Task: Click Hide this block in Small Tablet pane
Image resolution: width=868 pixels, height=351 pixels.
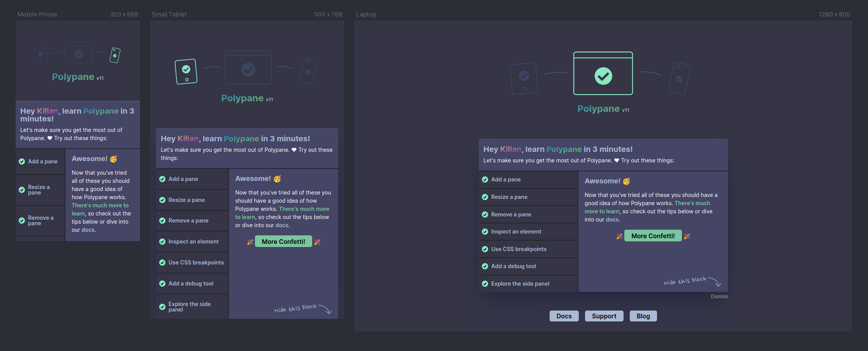Action: (303, 308)
